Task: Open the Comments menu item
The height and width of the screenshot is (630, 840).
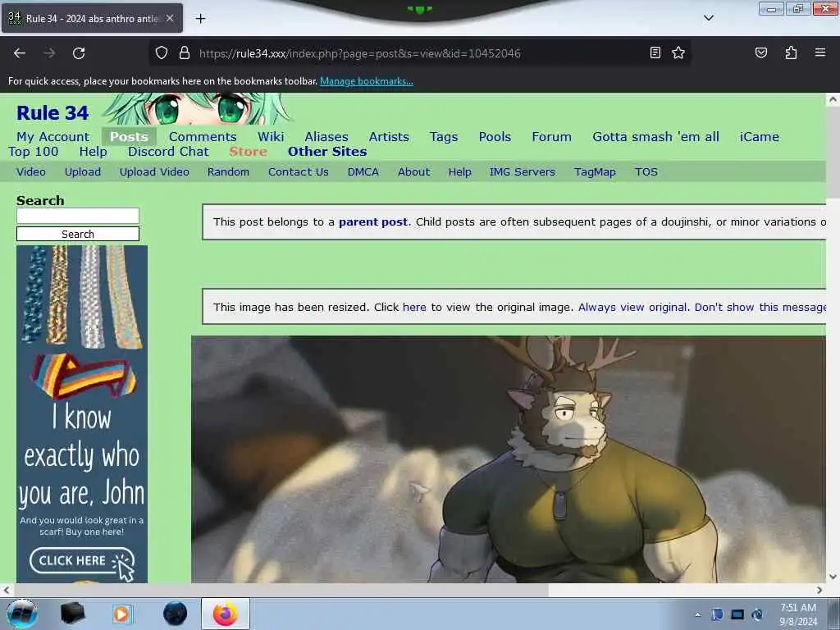Action: point(203,137)
